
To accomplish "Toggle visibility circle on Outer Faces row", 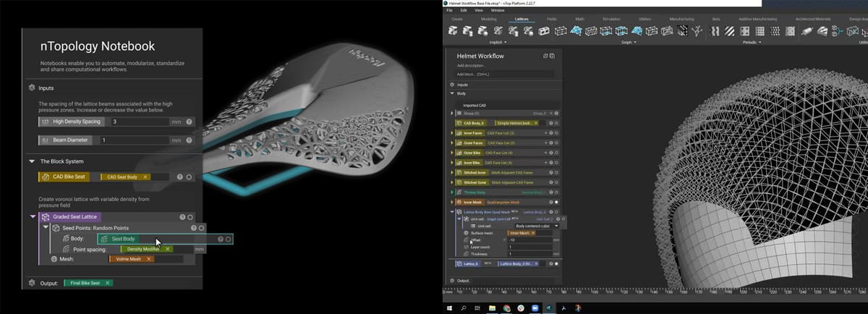I will point(556,143).
